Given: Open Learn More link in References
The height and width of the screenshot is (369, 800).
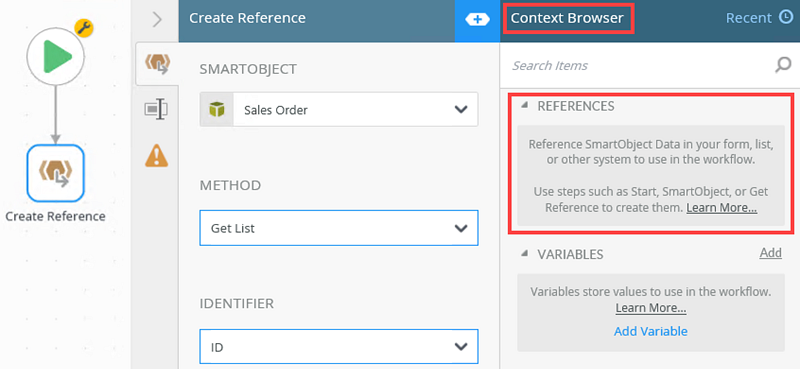Looking at the screenshot, I should (x=721, y=208).
